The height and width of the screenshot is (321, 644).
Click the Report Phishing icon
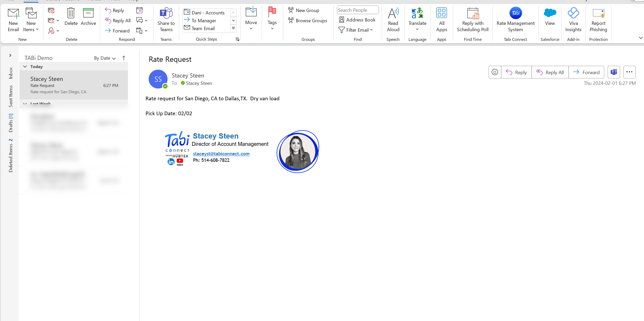[598, 13]
